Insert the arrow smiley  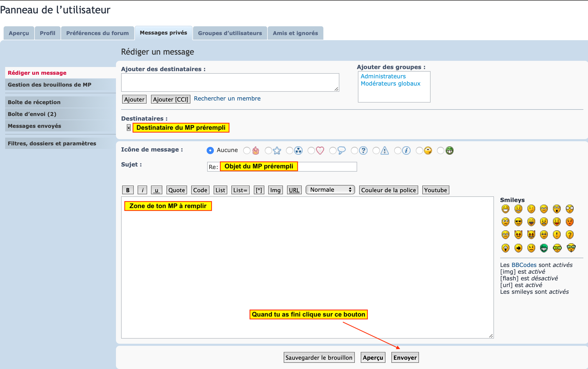point(518,248)
